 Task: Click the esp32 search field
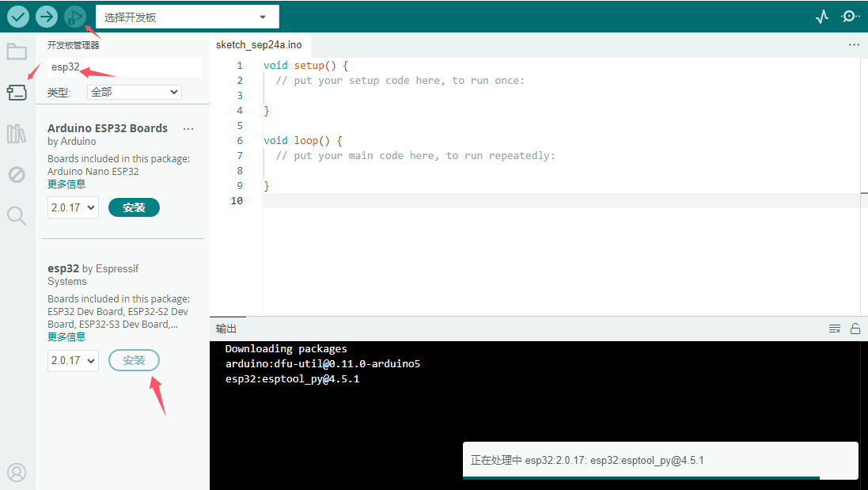pos(123,67)
